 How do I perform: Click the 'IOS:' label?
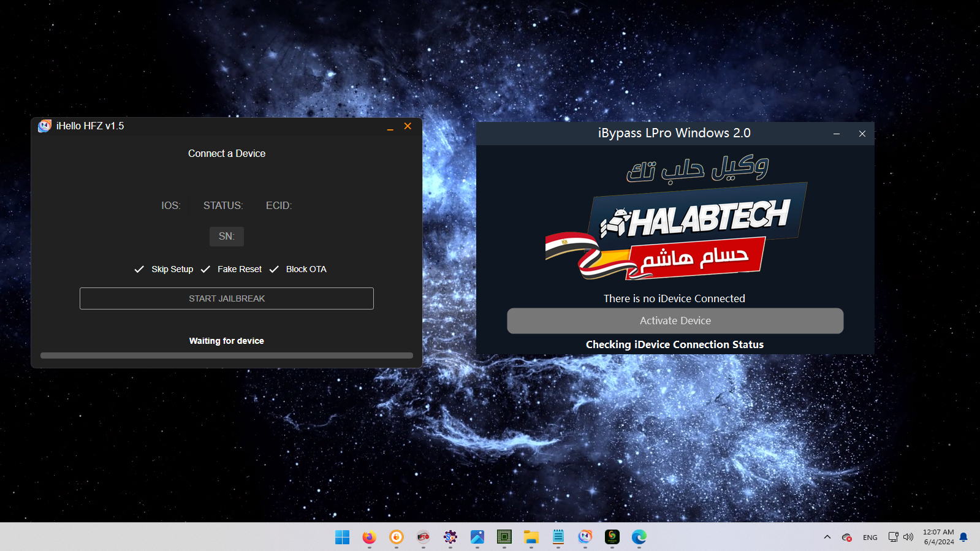coord(171,205)
